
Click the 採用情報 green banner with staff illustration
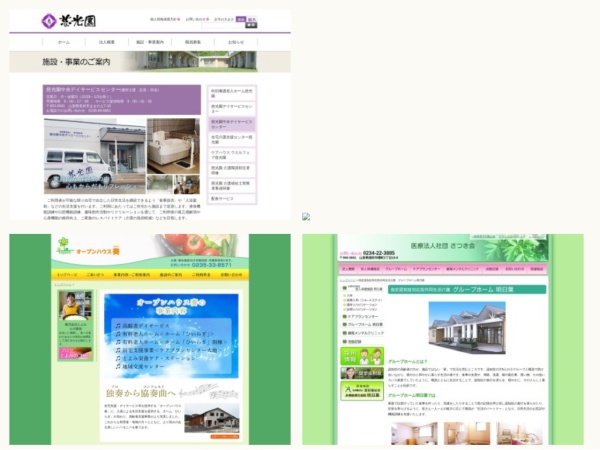click(x=362, y=356)
